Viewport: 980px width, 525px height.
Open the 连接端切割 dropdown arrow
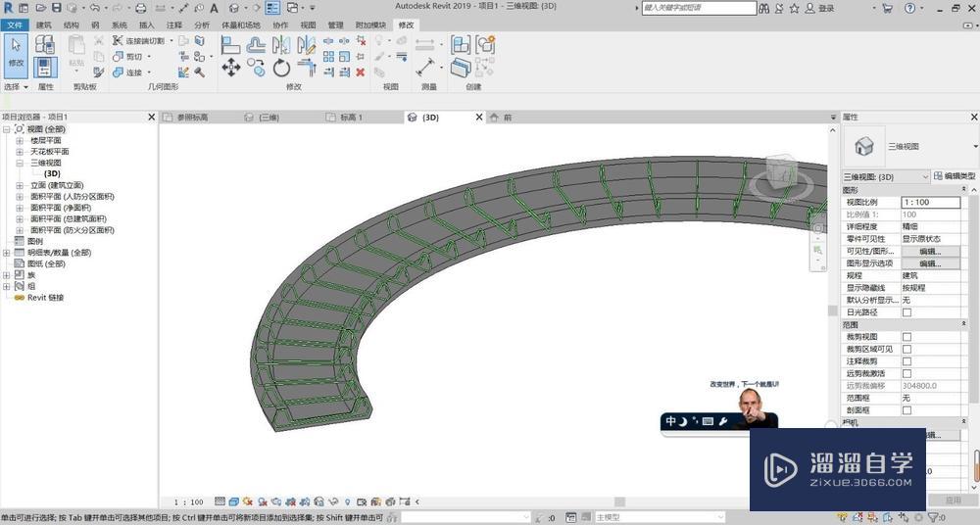pyautogui.click(x=171, y=40)
